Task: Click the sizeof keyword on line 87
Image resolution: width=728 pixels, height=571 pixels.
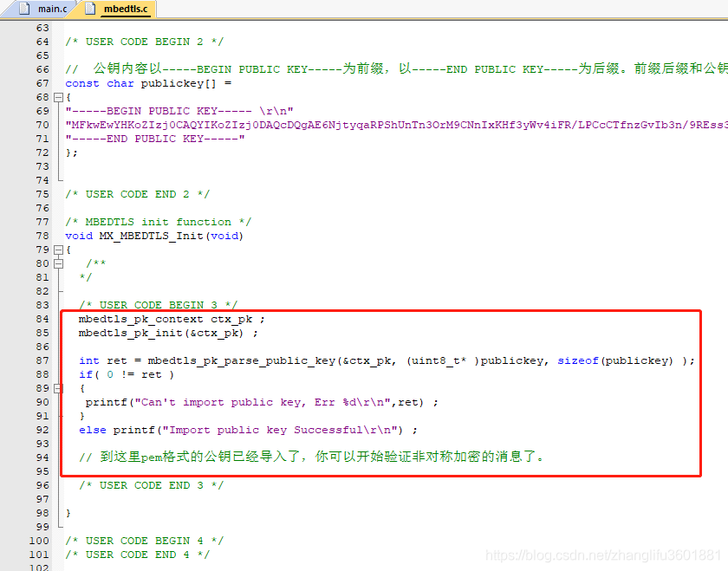Action: tap(577, 360)
